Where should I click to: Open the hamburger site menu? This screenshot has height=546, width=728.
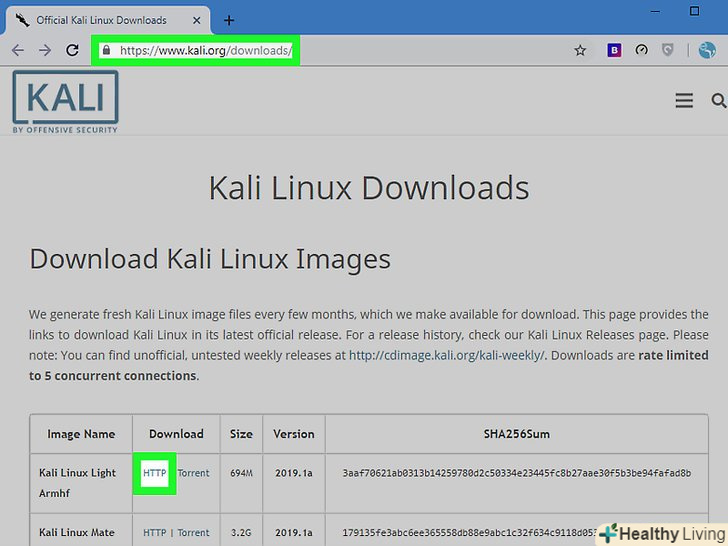click(x=684, y=100)
